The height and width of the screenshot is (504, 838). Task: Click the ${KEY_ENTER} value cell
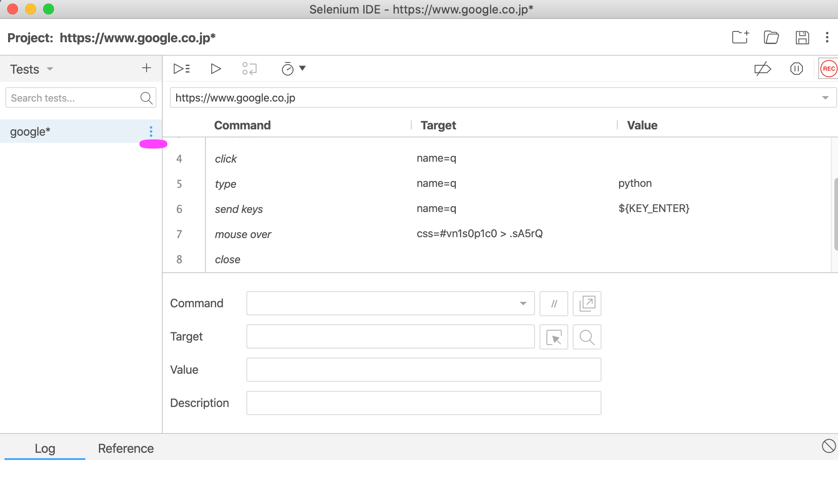(x=654, y=208)
